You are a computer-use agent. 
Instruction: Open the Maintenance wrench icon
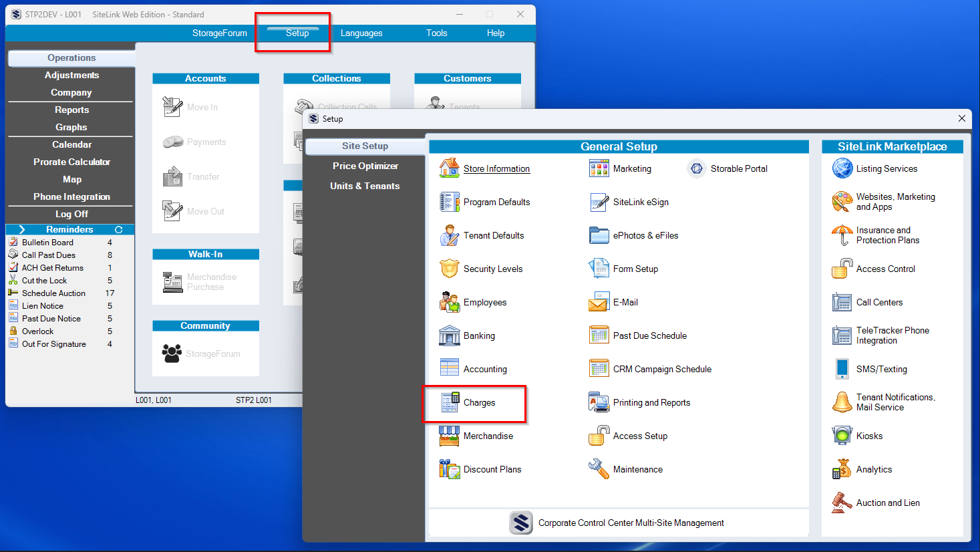(599, 469)
